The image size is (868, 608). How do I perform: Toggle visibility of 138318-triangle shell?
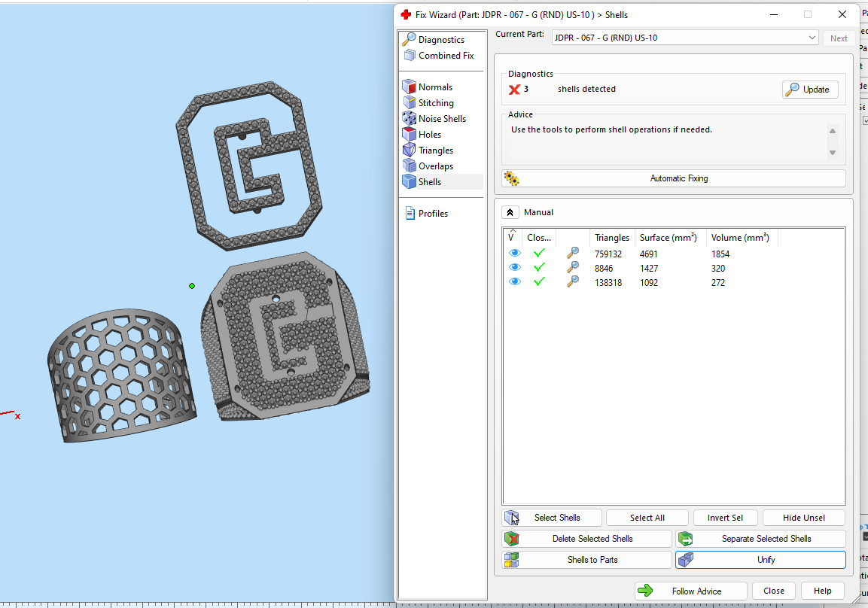515,282
